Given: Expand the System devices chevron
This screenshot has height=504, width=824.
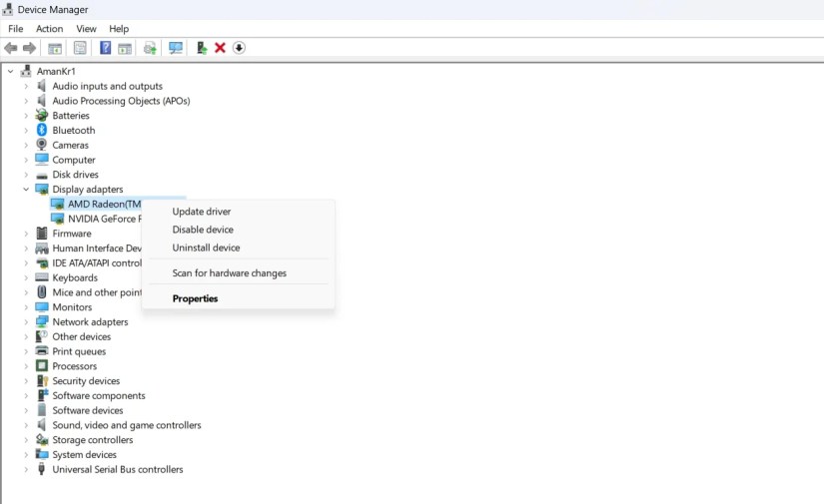Looking at the screenshot, I should 26,455.
